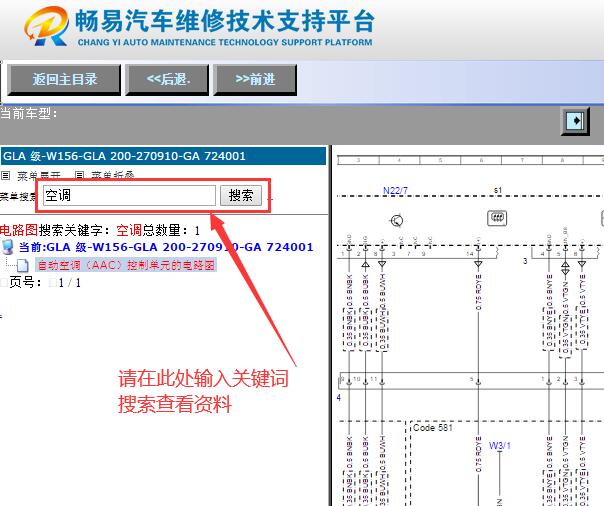Image resolution: width=604 pixels, height=506 pixels.
Task: Click the 电路图 search result heading
Action: click(x=19, y=230)
